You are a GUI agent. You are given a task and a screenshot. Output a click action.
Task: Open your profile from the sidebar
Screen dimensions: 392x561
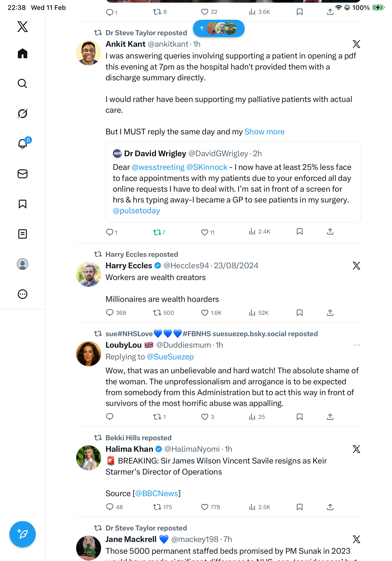[x=23, y=264]
